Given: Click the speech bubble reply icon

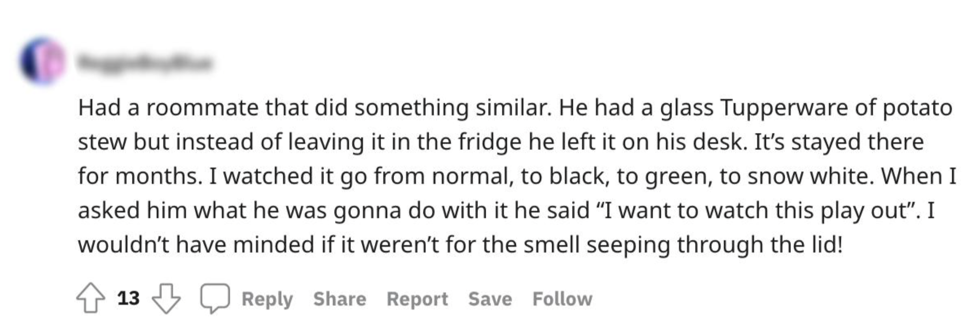Looking at the screenshot, I should click(x=215, y=298).
